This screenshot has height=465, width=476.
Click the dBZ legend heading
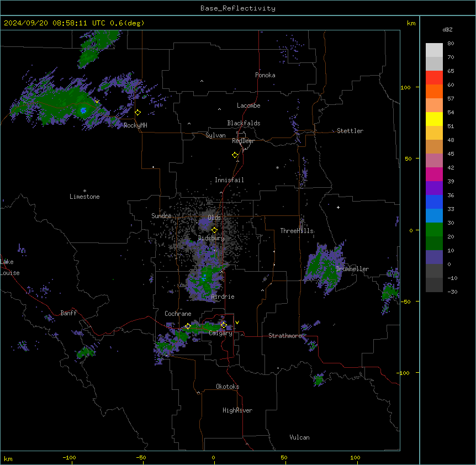point(447,29)
